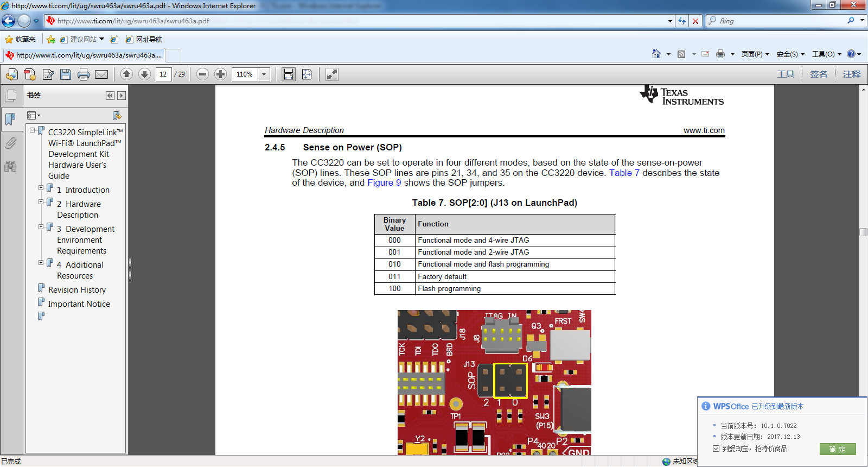Screen dimensions: 868x467
Task: Open recent pages dropdown beside forward button
Action: [x=36, y=21]
